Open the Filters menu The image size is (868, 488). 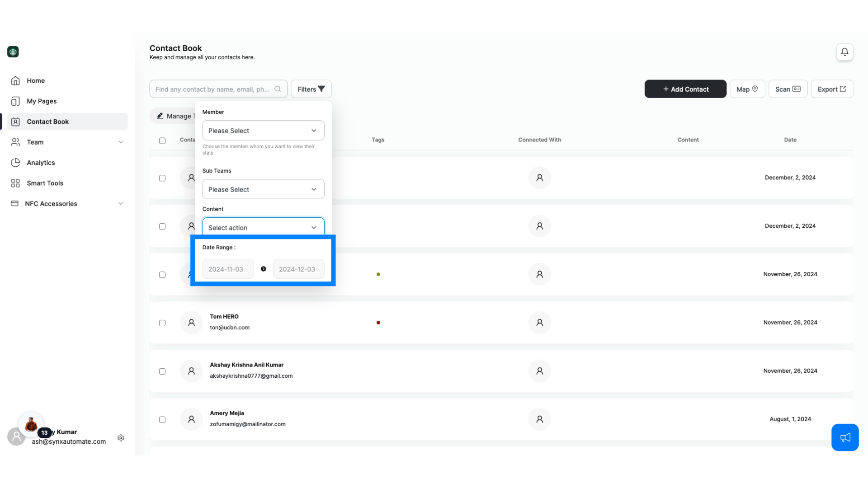coord(311,89)
